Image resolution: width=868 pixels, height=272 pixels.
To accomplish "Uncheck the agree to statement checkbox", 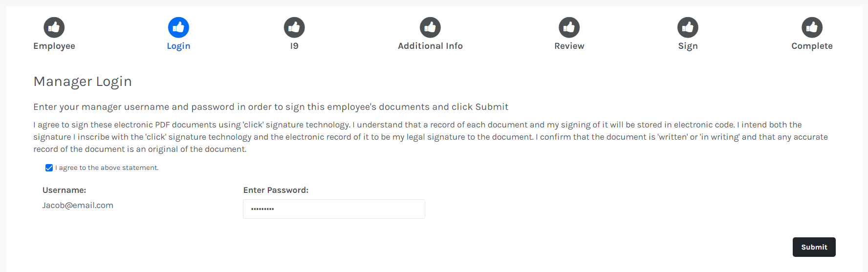I will (49, 168).
